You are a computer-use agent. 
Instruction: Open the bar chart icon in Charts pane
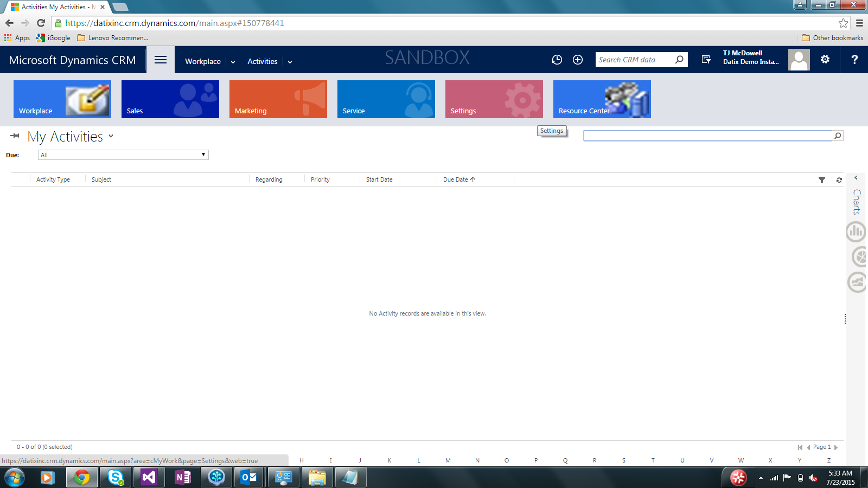click(856, 232)
